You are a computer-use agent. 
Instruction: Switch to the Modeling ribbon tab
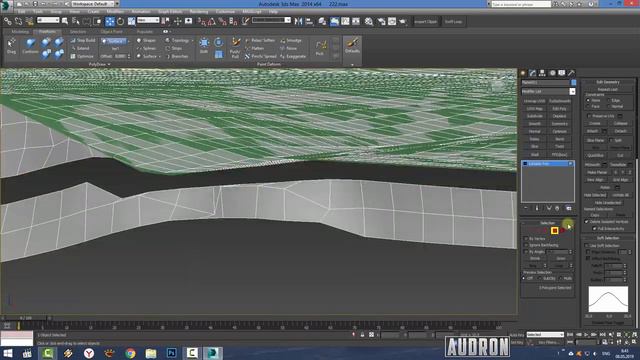[x=20, y=31]
